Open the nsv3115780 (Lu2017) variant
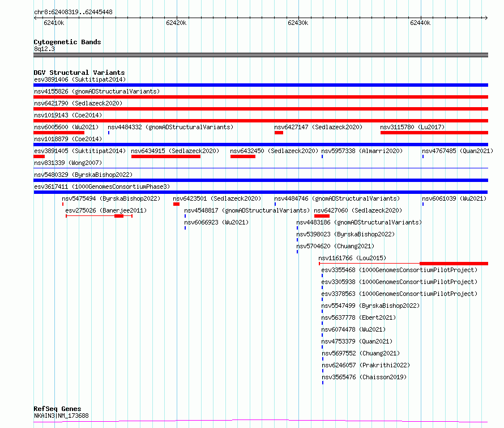 [412, 127]
